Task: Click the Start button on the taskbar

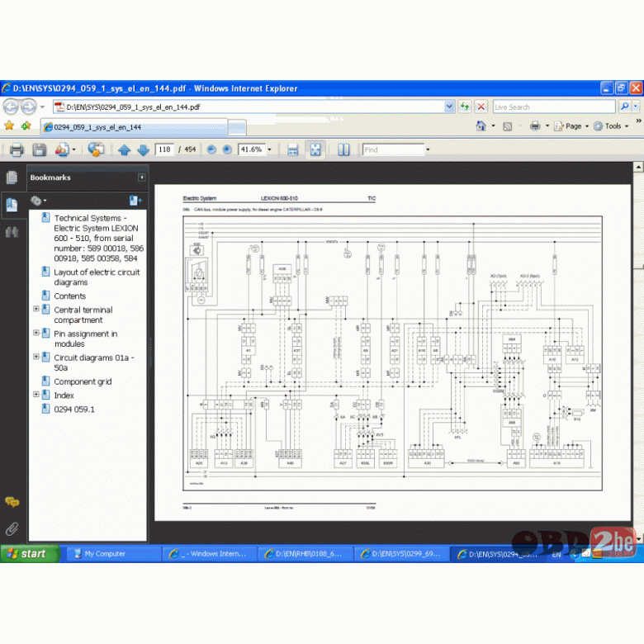Action: [x=30, y=554]
